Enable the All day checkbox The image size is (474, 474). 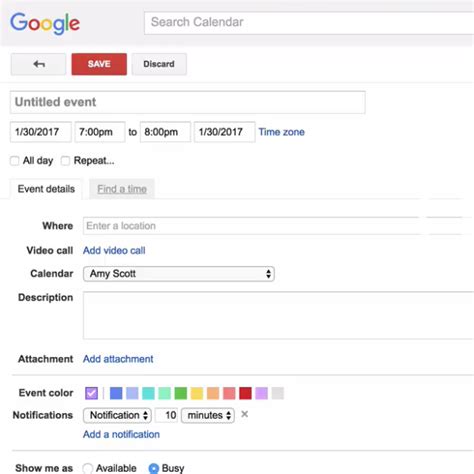click(15, 161)
